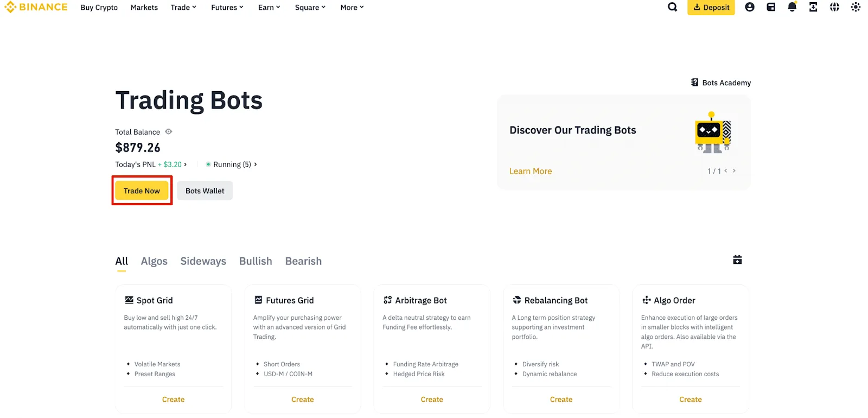
Task: Switch to the Sideways tab
Action: pos(203,261)
